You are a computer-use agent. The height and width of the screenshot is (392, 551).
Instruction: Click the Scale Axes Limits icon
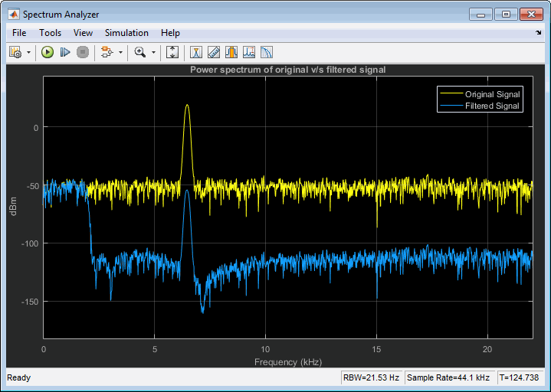pos(172,52)
